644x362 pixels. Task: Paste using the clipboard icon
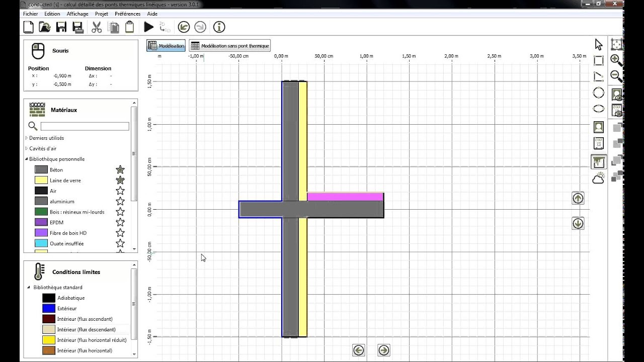coord(130,27)
